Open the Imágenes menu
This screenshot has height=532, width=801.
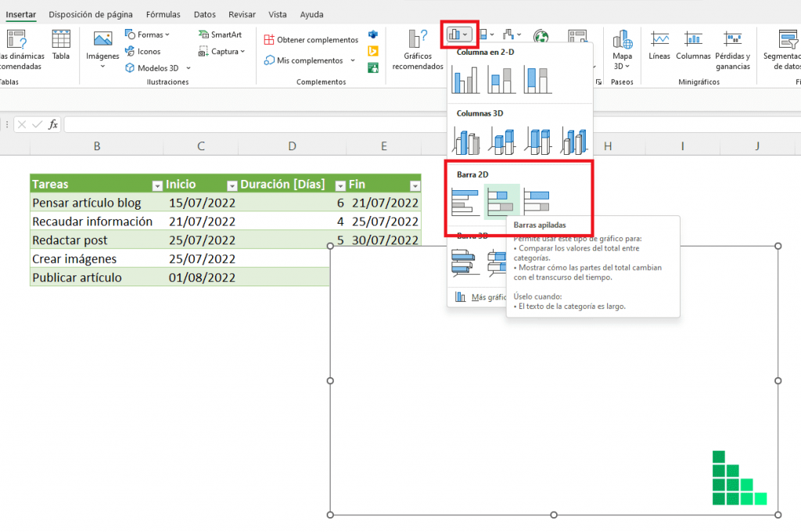[x=102, y=50]
